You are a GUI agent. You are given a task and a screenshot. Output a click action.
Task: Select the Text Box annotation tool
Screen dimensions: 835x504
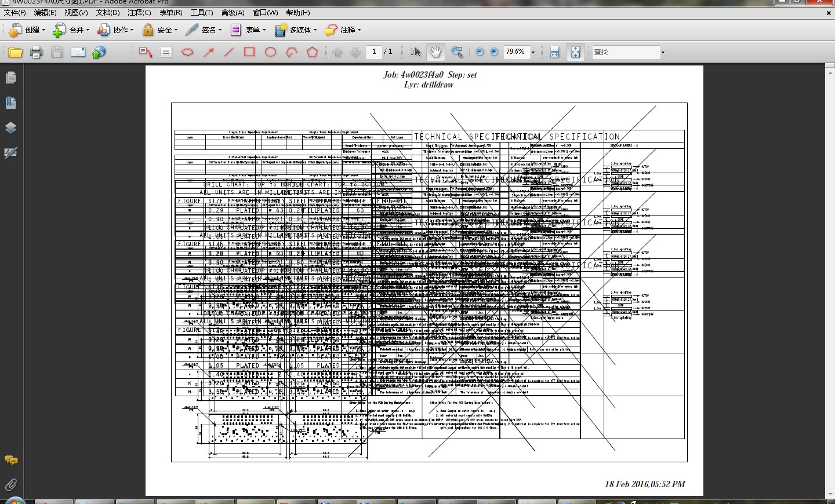pos(166,52)
